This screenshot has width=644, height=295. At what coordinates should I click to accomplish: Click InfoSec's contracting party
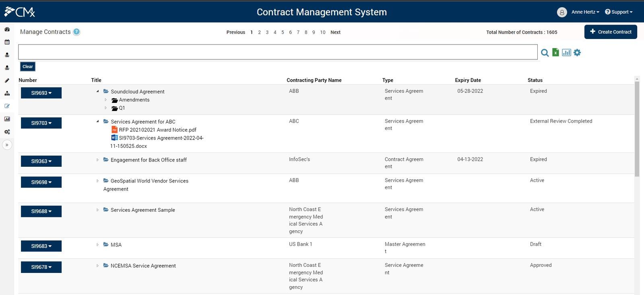(299, 159)
